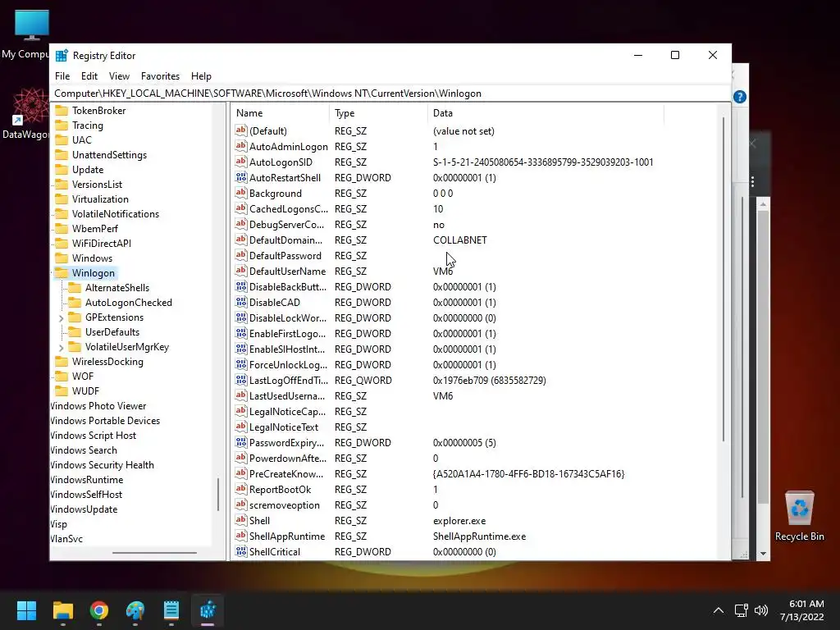The height and width of the screenshot is (630, 840).
Task: Click the Winlogon folder icon
Action: 62,272
